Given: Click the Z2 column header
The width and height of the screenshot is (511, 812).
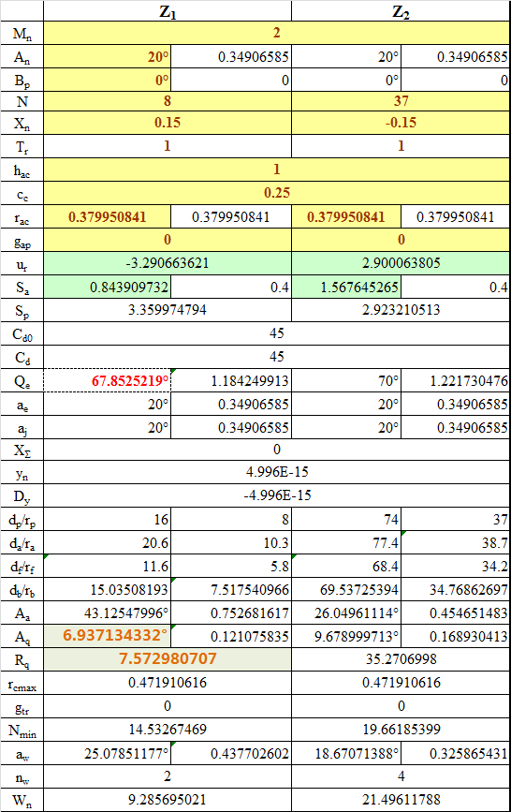Looking at the screenshot, I should coord(401,11).
